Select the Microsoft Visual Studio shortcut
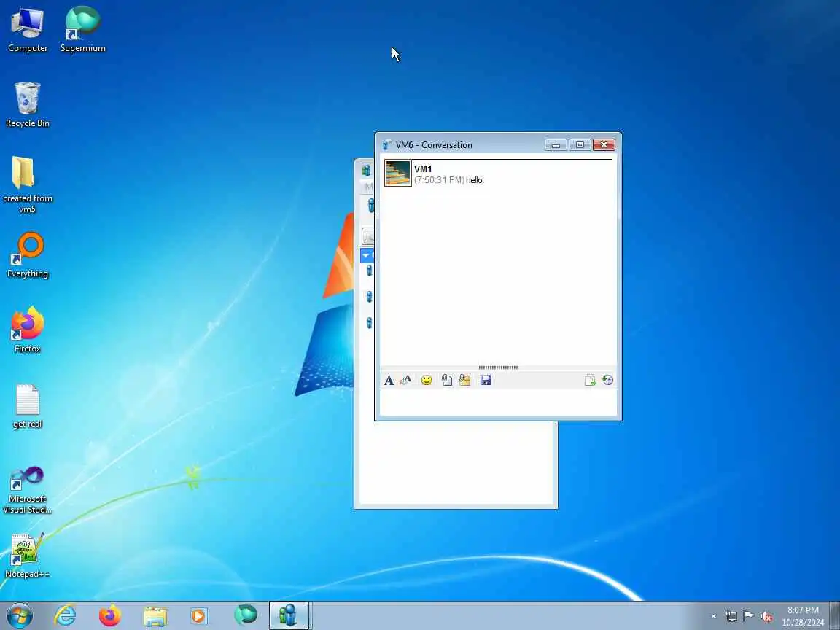Image resolution: width=840 pixels, height=630 pixels. (27, 490)
